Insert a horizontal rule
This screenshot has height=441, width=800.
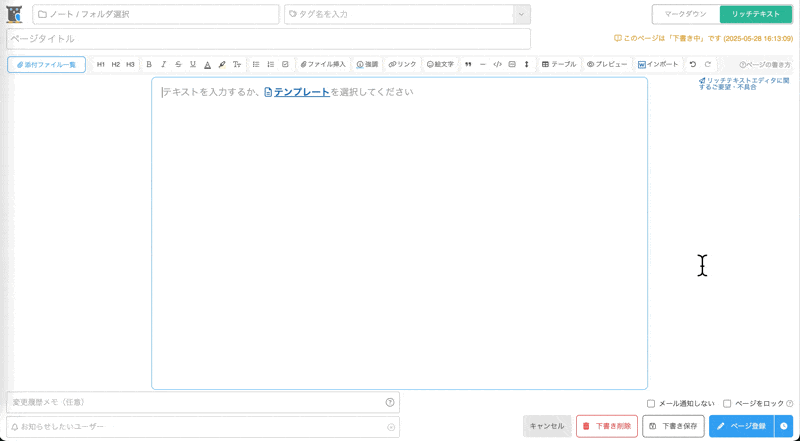[483, 64]
